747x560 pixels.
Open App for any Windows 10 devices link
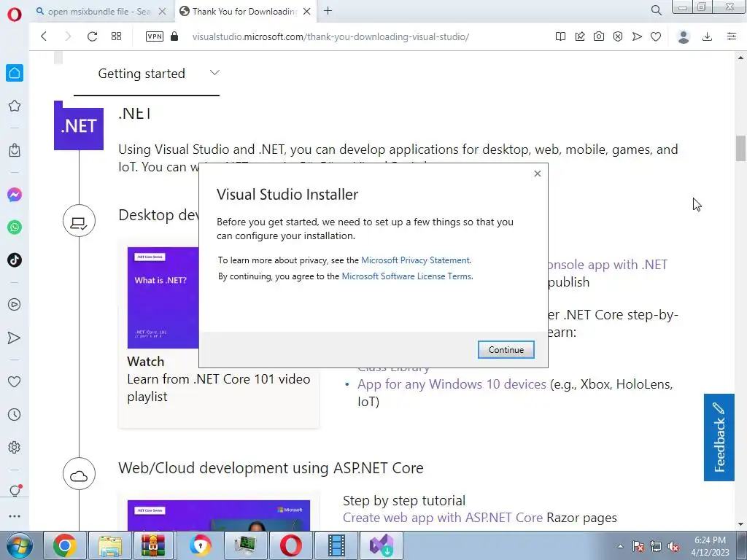coord(452,384)
